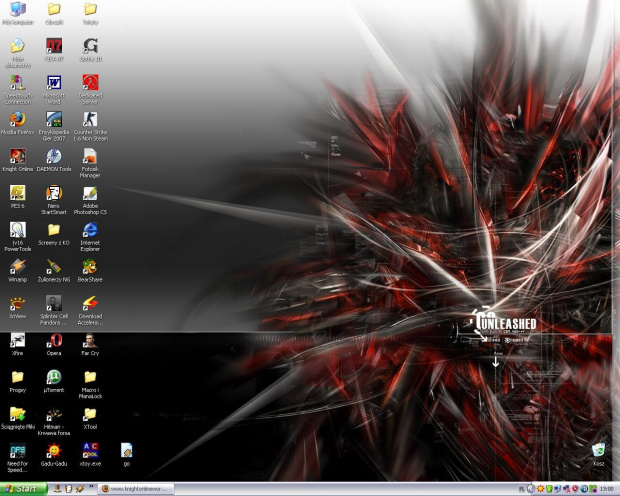
Task: Switch to the knightonlineworld Firefox taskbar window
Action: tap(136, 489)
